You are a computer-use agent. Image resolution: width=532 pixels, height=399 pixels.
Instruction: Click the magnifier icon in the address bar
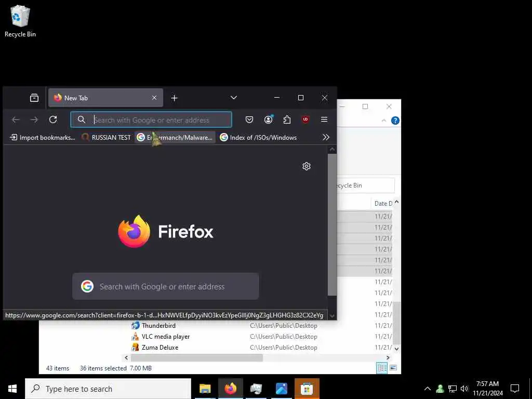pos(81,119)
